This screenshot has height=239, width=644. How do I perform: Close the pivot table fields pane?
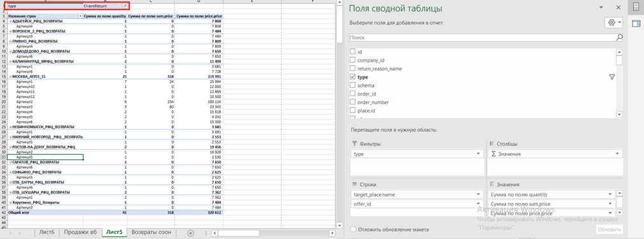click(618, 8)
